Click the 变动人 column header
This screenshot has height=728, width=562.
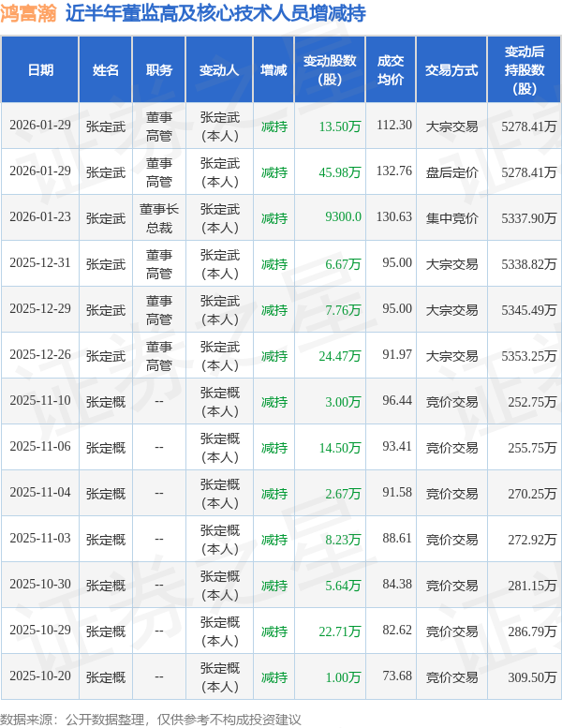219,70
